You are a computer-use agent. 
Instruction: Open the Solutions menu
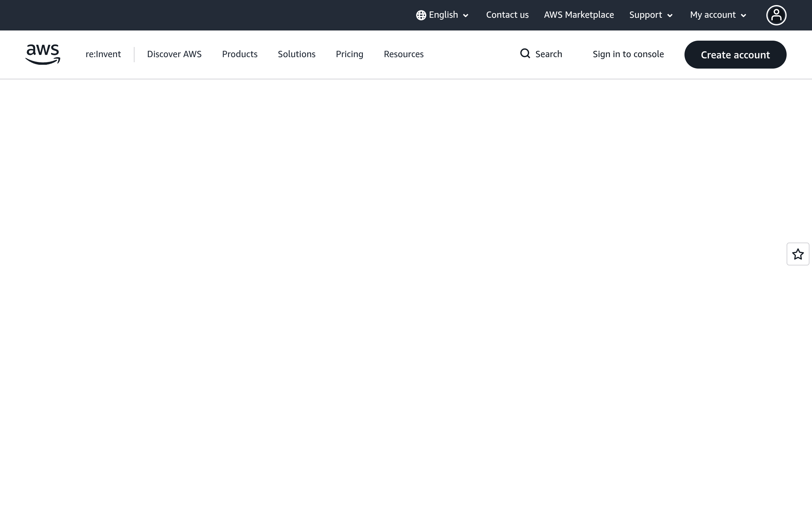(297, 54)
